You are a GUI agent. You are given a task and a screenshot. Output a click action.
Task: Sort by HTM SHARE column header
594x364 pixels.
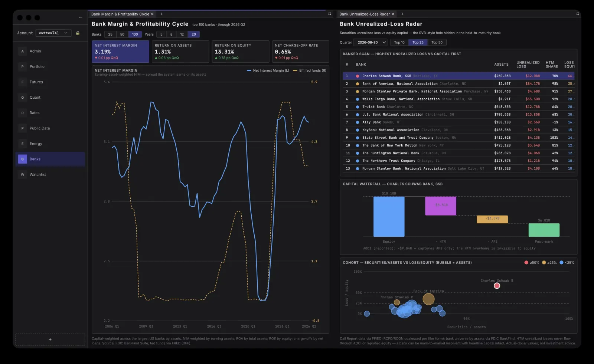[552, 65]
